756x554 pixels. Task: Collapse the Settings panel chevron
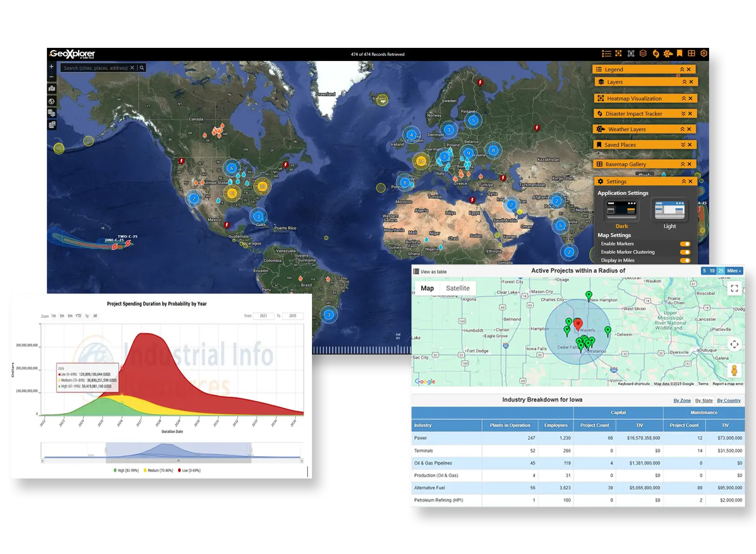(x=684, y=181)
